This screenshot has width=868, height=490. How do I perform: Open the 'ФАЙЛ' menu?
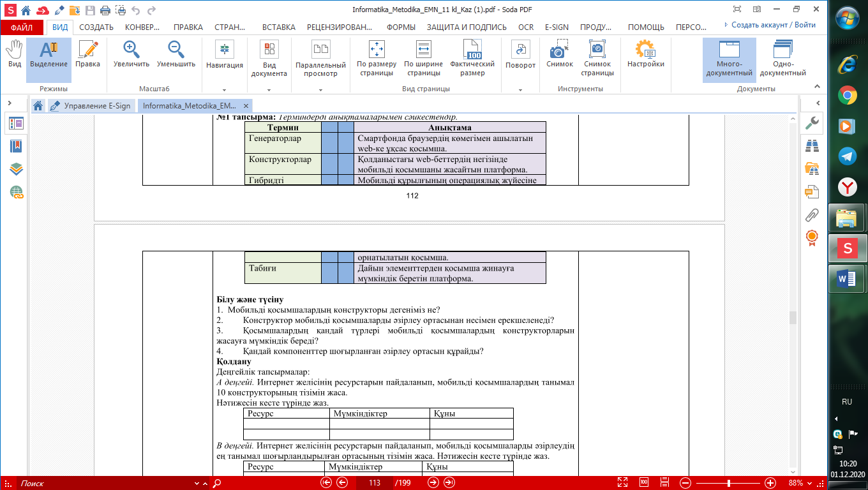pyautogui.click(x=22, y=27)
